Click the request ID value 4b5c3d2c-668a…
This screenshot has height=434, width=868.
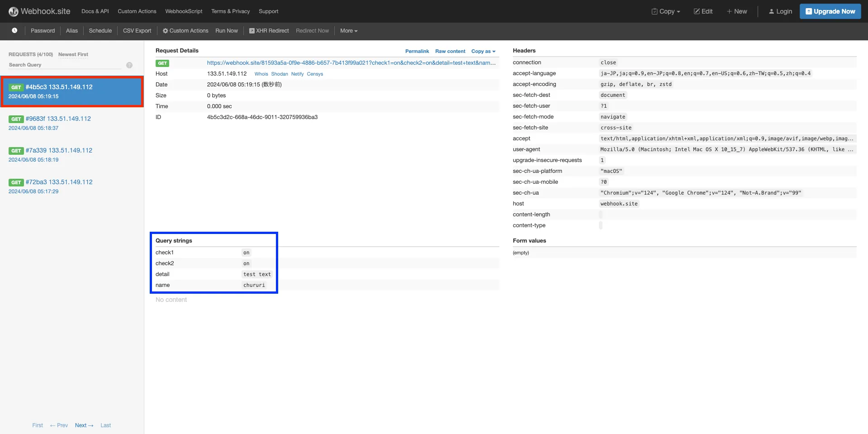pyautogui.click(x=262, y=117)
